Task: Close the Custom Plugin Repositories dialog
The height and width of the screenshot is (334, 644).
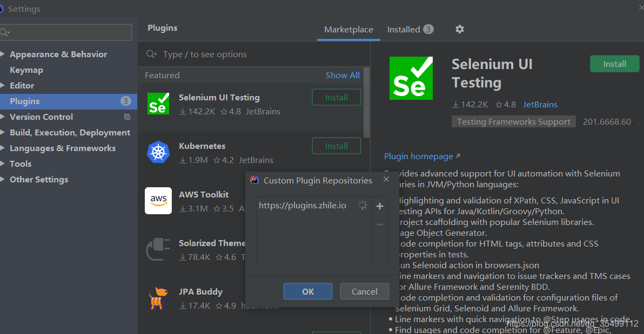Action: point(386,179)
